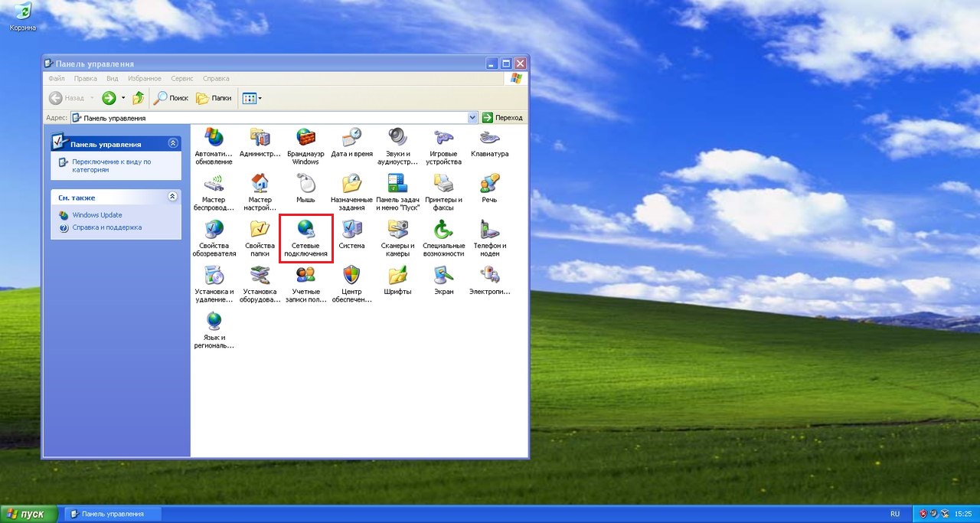Collapse the См. также section
The width and height of the screenshot is (980, 523).
(172, 197)
